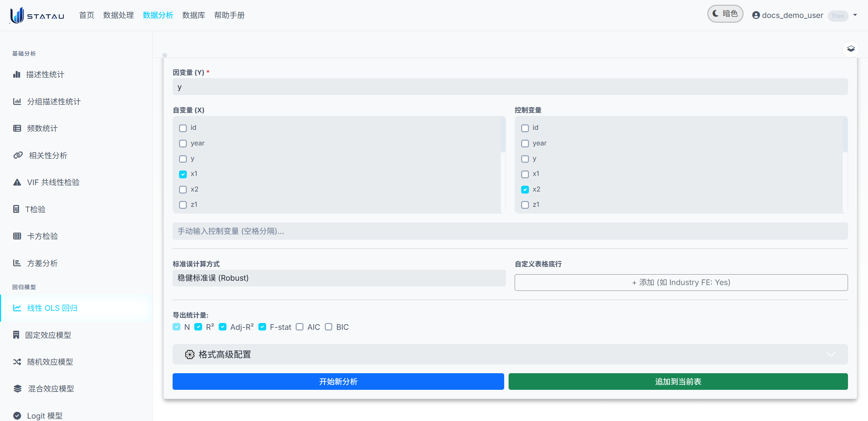Click the 追加到当前表 button
This screenshot has width=868, height=421.
coord(678,382)
